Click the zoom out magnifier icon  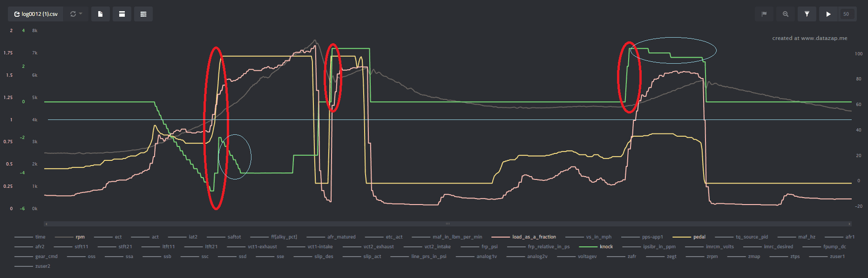click(786, 14)
